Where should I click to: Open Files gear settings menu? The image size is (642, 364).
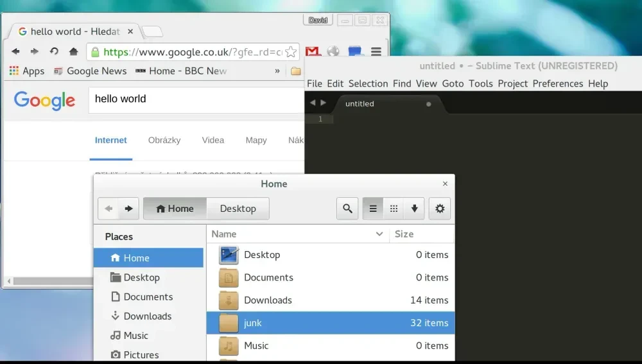440,209
